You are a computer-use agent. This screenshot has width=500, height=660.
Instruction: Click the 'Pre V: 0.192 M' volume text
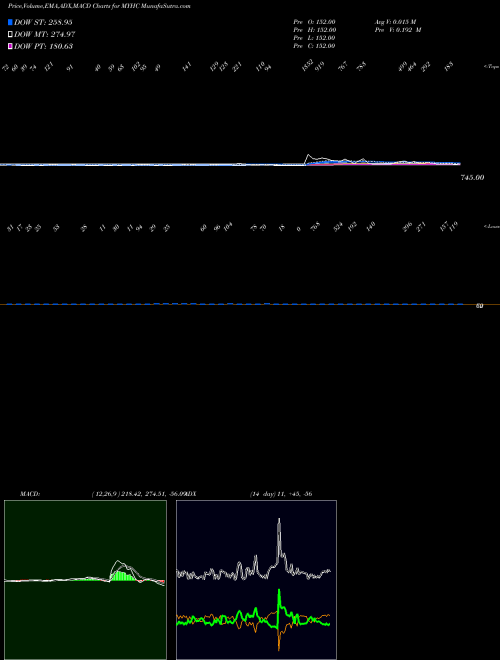398,30
